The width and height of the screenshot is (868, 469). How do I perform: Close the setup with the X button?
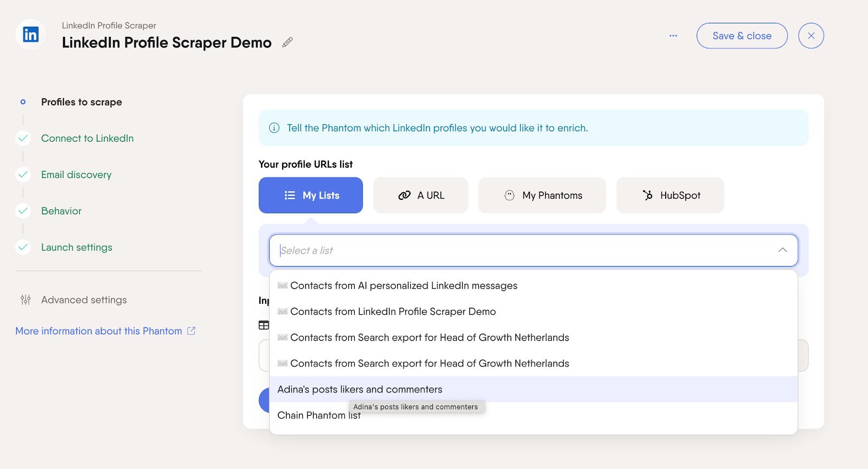pos(811,36)
